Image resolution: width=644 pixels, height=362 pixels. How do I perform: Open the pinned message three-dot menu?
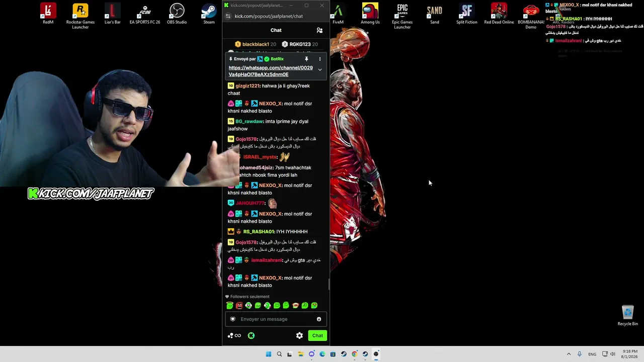(x=319, y=59)
